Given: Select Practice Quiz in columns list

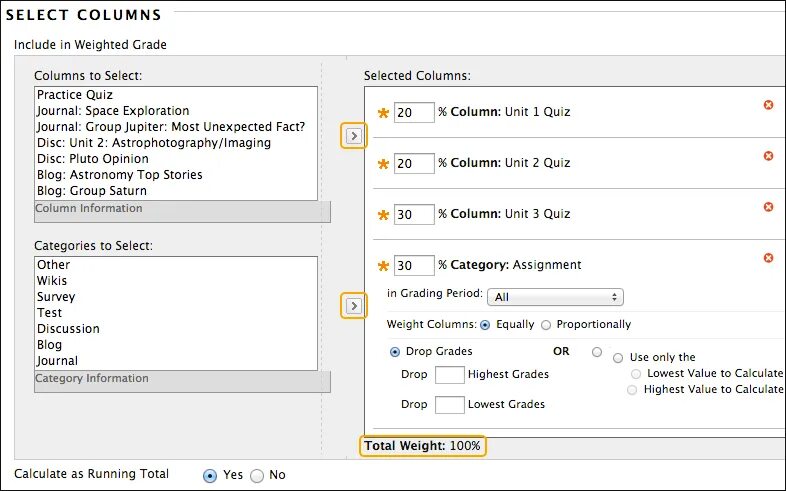Looking at the screenshot, I should tap(69, 95).
